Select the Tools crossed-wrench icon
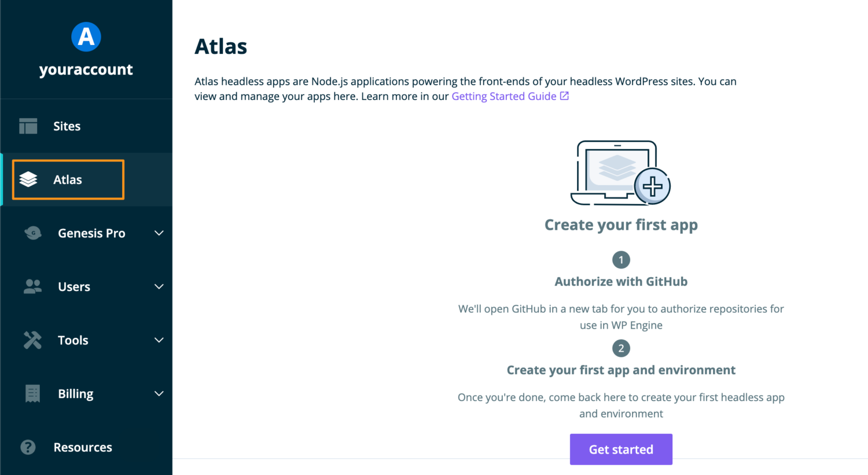The height and width of the screenshot is (475, 868). click(x=32, y=340)
